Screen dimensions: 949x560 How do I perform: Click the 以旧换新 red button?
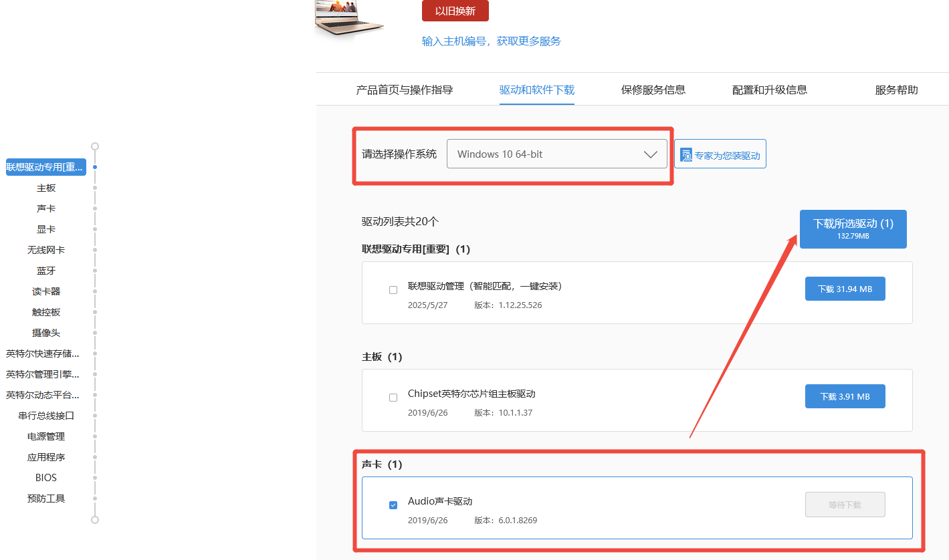pyautogui.click(x=455, y=11)
